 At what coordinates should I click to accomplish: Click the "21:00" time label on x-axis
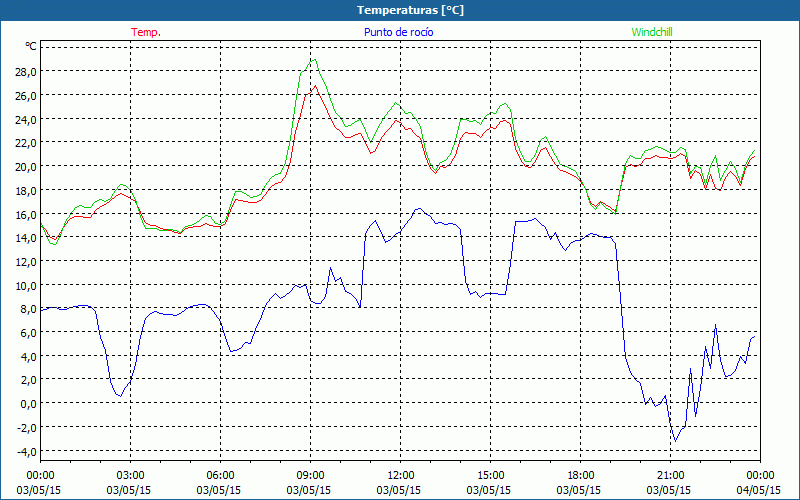[x=670, y=476]
